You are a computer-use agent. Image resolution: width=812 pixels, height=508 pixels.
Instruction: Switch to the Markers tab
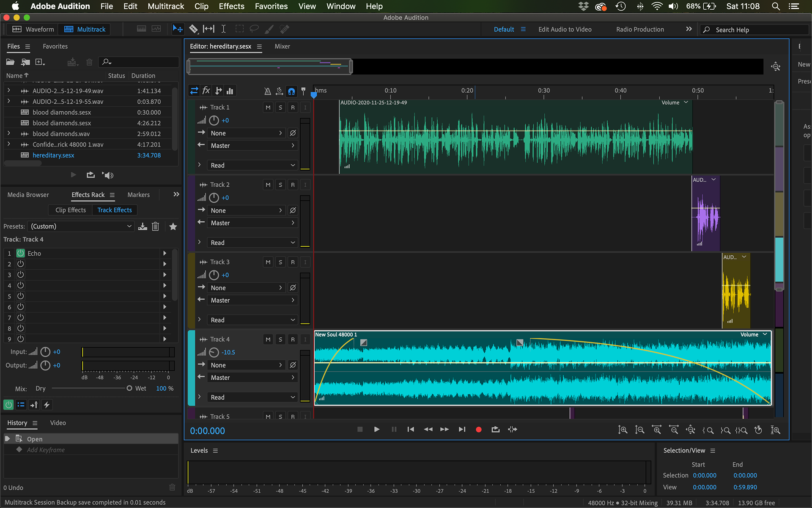point(139,195)
